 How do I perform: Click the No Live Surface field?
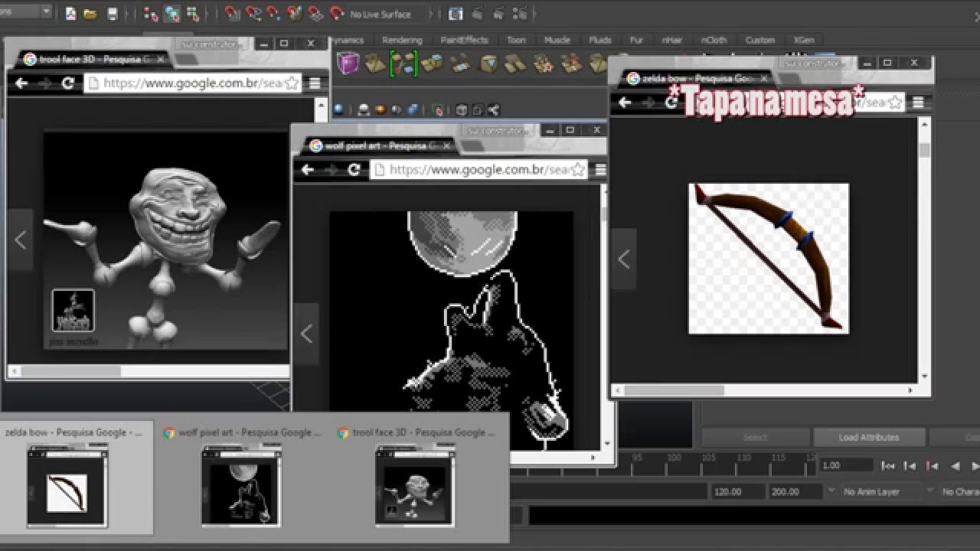(x=387, y=14)
